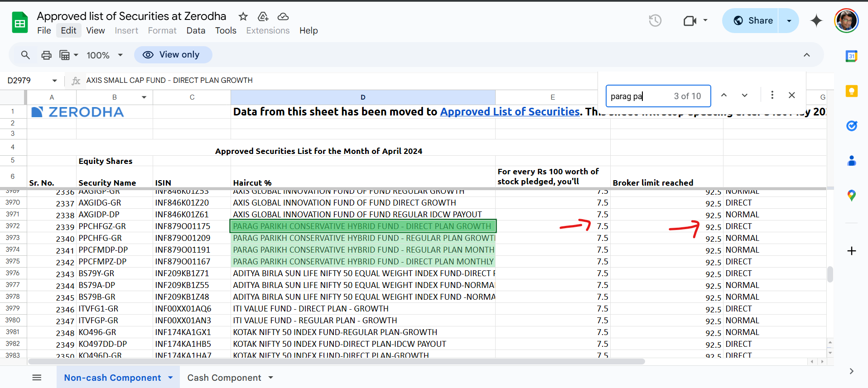Open Google Tasks side panel icon
868x388 pixels.
[851, 126]
